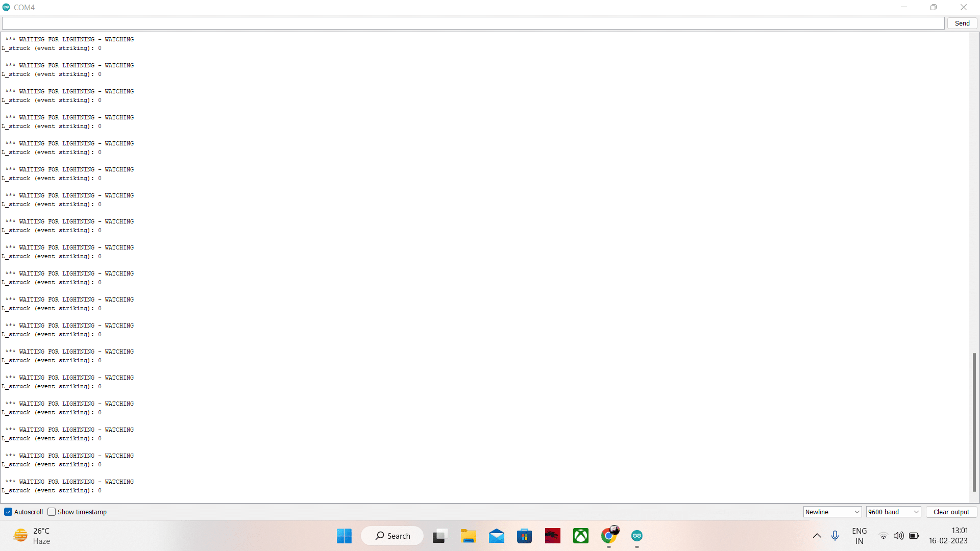Open Microsoft Store from the taskbar
This screenshot has height=551, width=980.
(x=524, y=536)
